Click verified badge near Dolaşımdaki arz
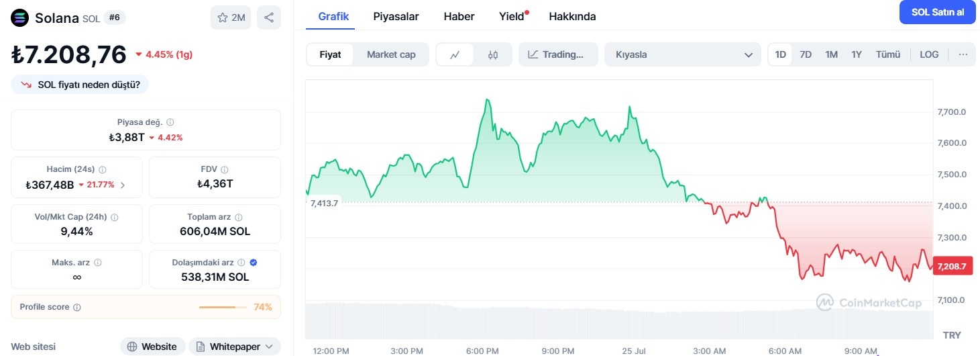This screenshot has width=980, height=356. [x=254, y=263]
